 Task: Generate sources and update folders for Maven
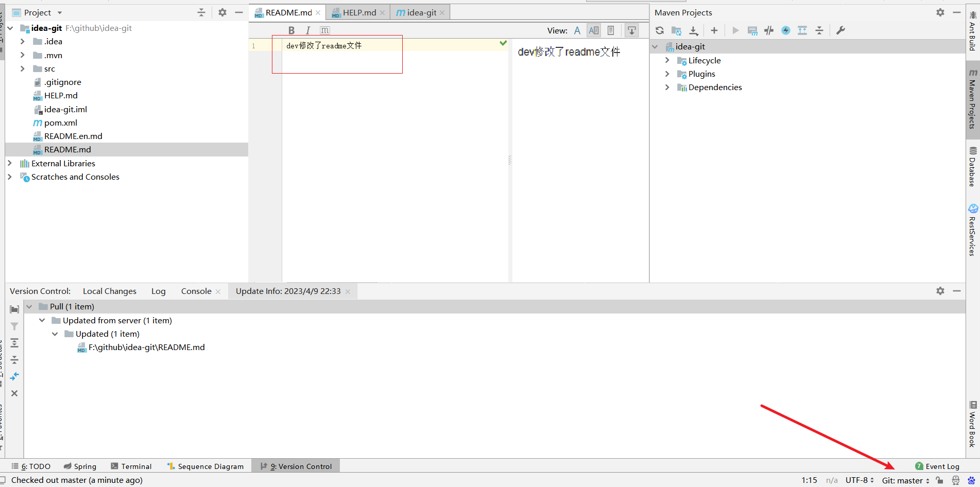pyautogui.click(x=677, y=30)
